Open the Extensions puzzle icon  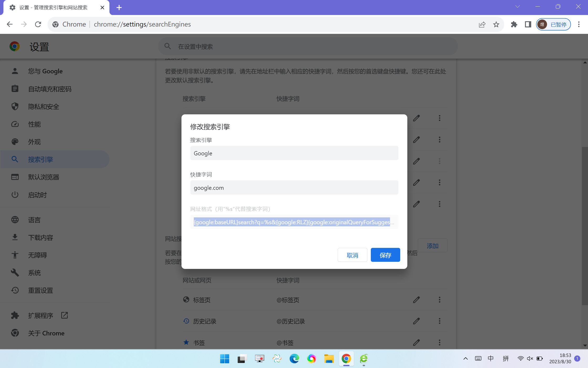click(x=514, y=24)
